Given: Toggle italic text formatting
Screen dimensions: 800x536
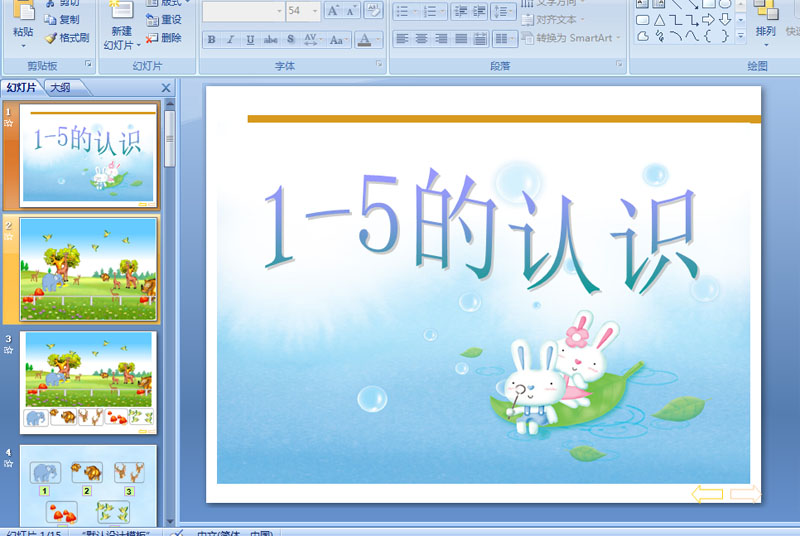Looking at the screenshot, I should coord(230,39).
